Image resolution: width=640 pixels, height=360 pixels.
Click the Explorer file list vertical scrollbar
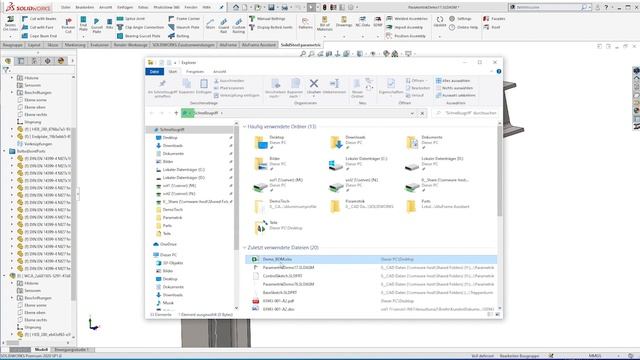(x=500, y=171)
